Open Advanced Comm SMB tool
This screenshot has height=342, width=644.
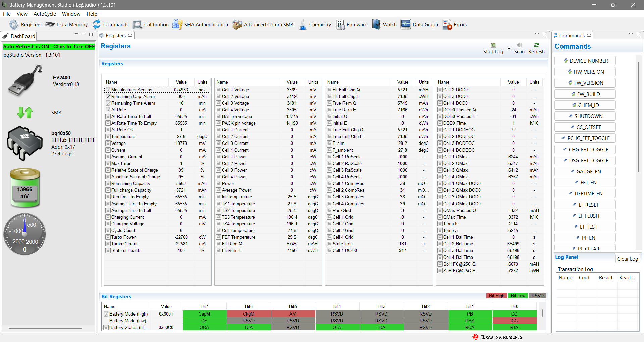[263, 25]
